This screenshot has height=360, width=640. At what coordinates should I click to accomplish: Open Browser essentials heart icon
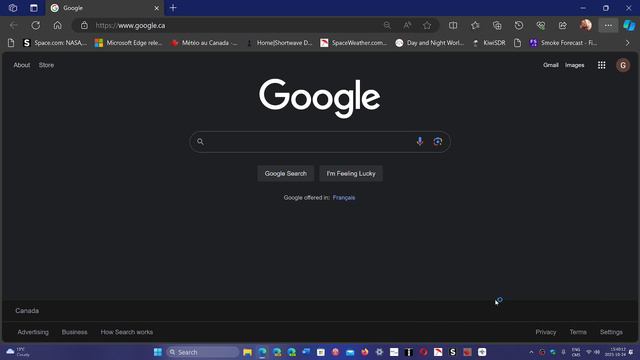pos(541,25)
